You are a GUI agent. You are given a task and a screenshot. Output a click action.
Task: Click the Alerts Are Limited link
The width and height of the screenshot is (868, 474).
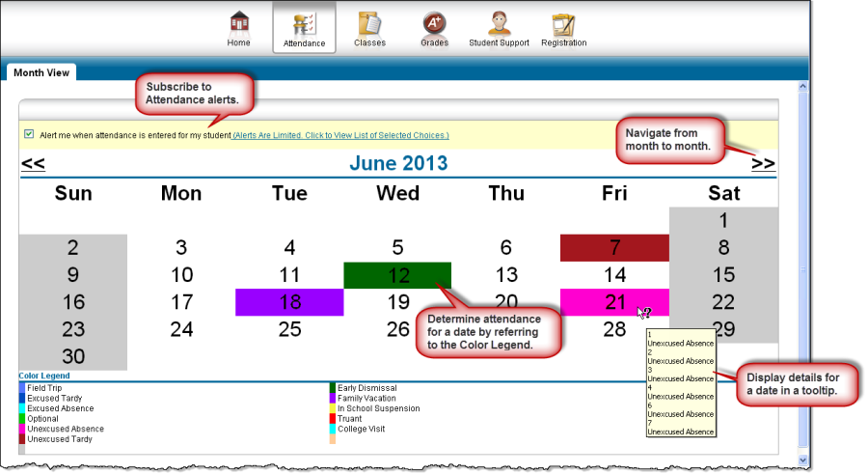pyautogui.click(x=340, y=135)
